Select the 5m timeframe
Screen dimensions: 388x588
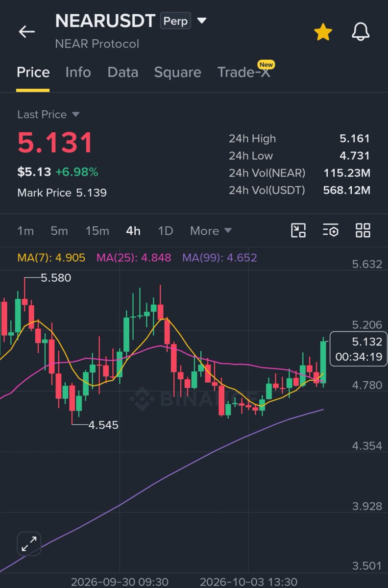click(x=59, y=231)
